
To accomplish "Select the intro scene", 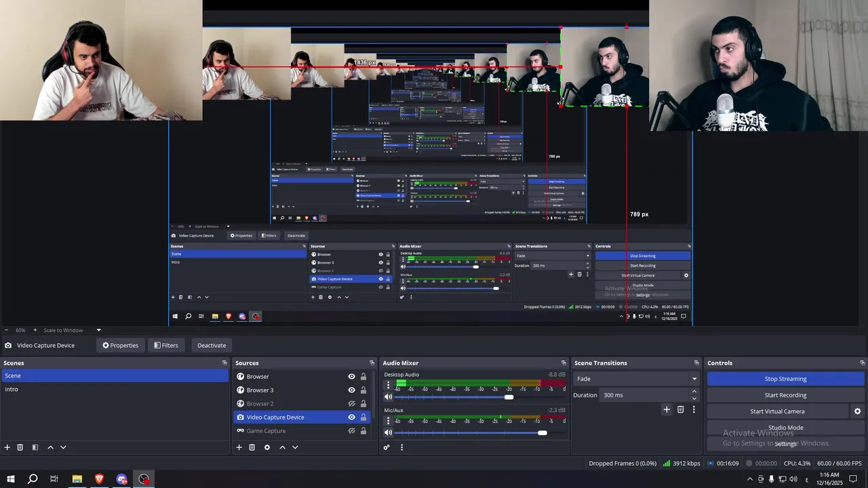I will pos(114,389).
